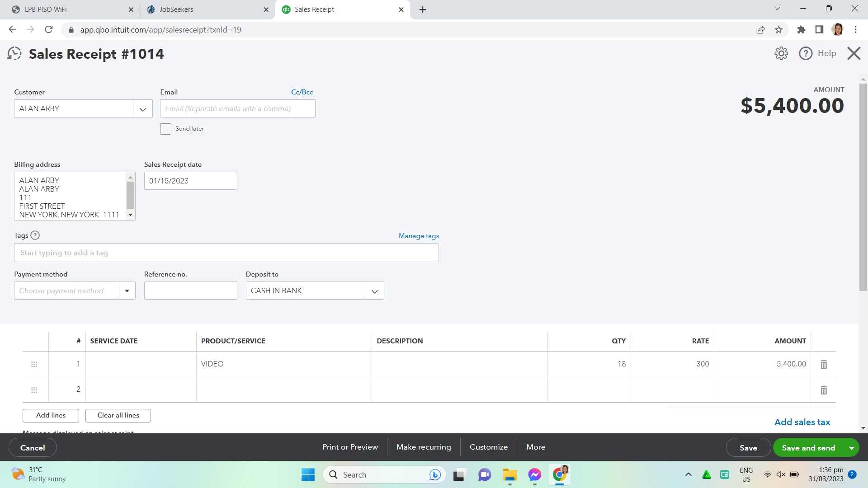
Task: Grab the drag handle for line 1
Action: pos(34,364)
